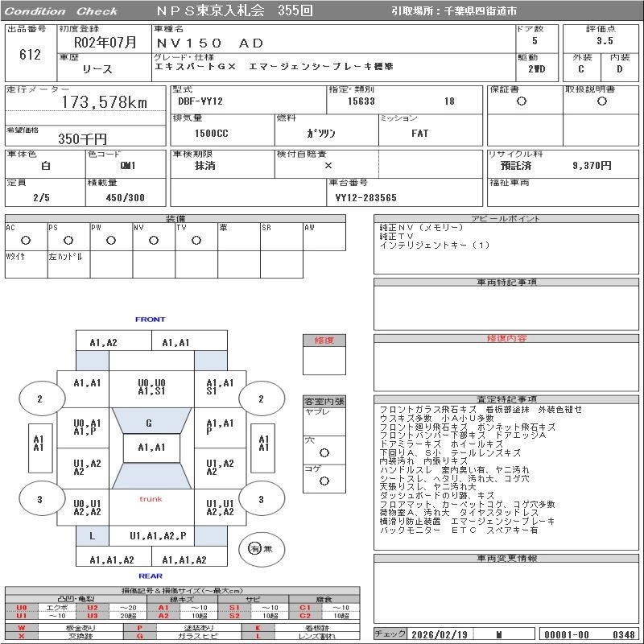Select lot number 612
644x644 pixels.
click(x=30, y=54)
